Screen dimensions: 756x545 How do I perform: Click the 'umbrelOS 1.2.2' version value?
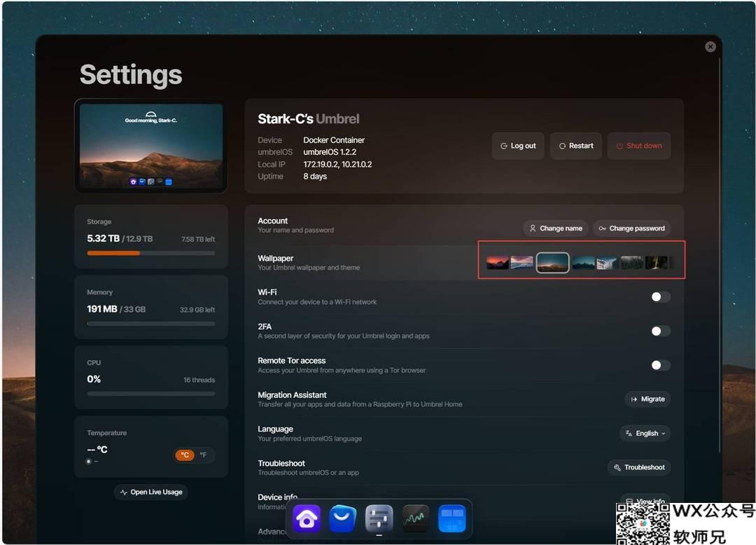tap(330, 152)
